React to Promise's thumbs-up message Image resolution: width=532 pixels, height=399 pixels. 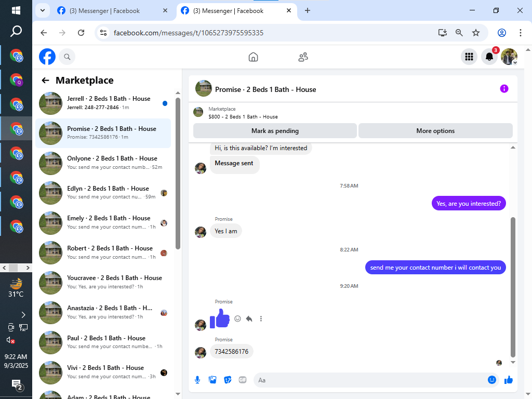click(237, 318)
